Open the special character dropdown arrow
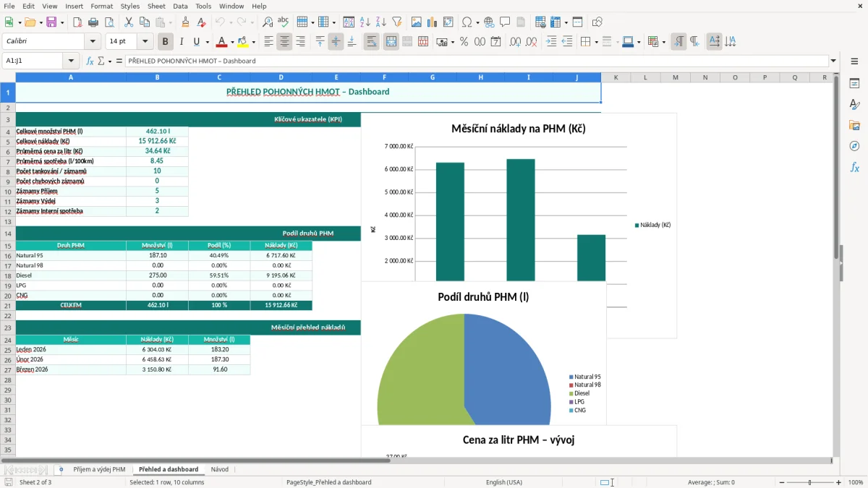The height and width of the screenshot is (488, 868). pyautogui.click(x=477, y=22)
